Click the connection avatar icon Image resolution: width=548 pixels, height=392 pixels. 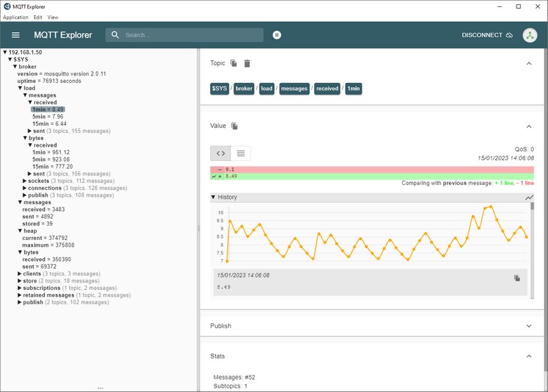point(530,36)
